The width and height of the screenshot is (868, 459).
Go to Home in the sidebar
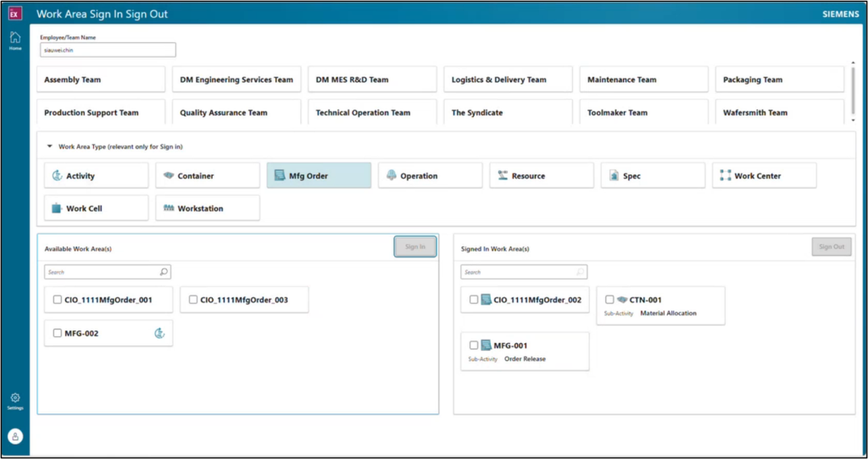point(15,41)
